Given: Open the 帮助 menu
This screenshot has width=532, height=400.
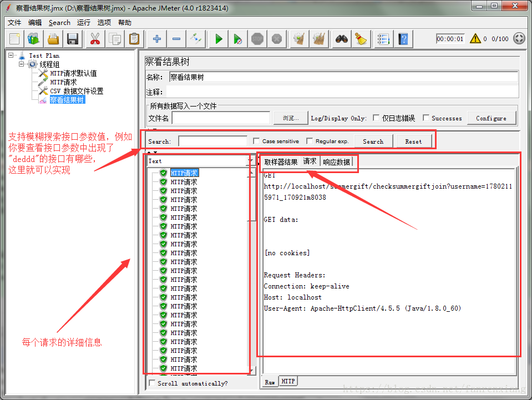Looking at the screenshot, I should click(124, 22).
